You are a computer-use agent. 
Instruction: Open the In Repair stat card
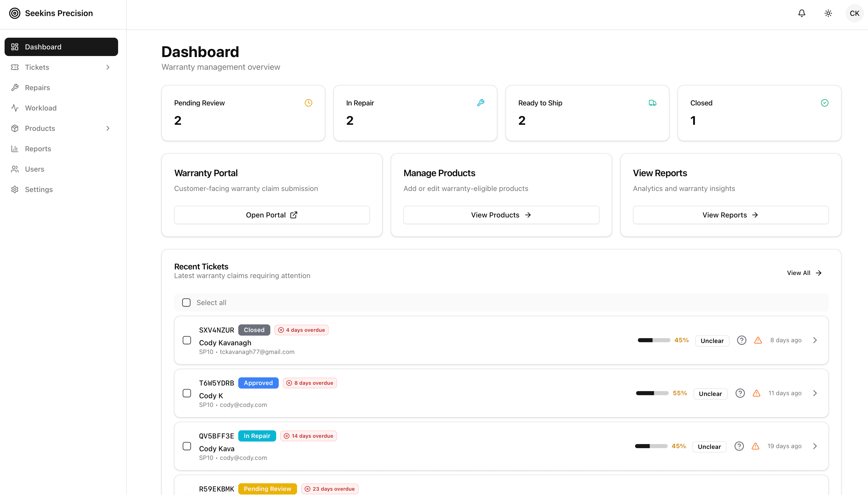tap(415, 113)
